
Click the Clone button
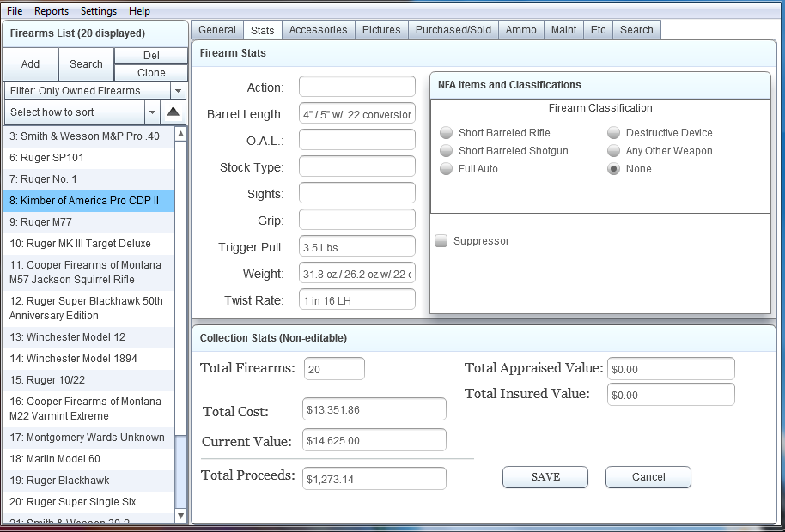(x=151, y=72)
